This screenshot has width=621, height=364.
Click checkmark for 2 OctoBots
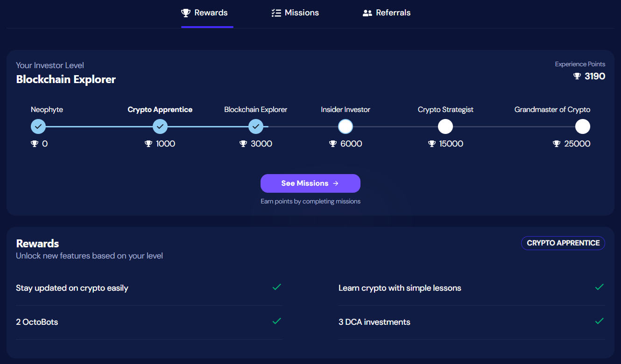[276, 321]
